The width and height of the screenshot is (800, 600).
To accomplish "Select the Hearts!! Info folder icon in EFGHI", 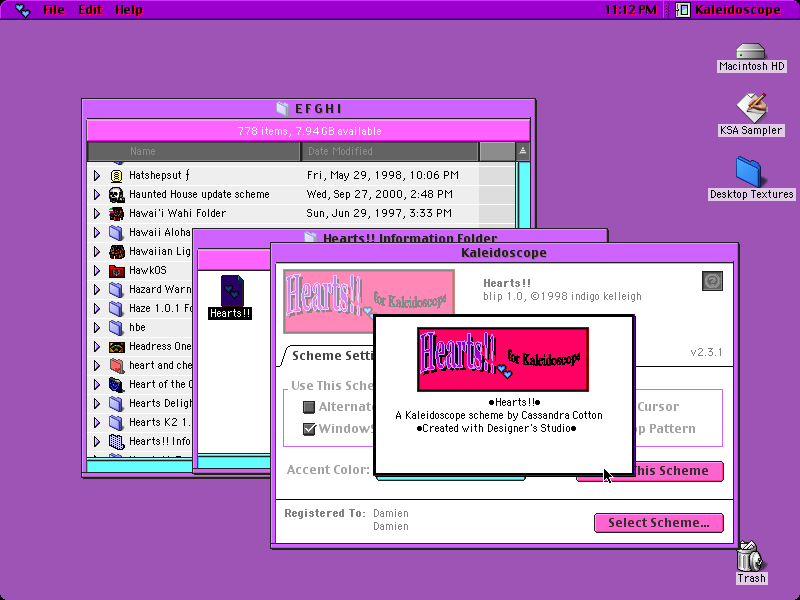I will click(x=116, y=442).
